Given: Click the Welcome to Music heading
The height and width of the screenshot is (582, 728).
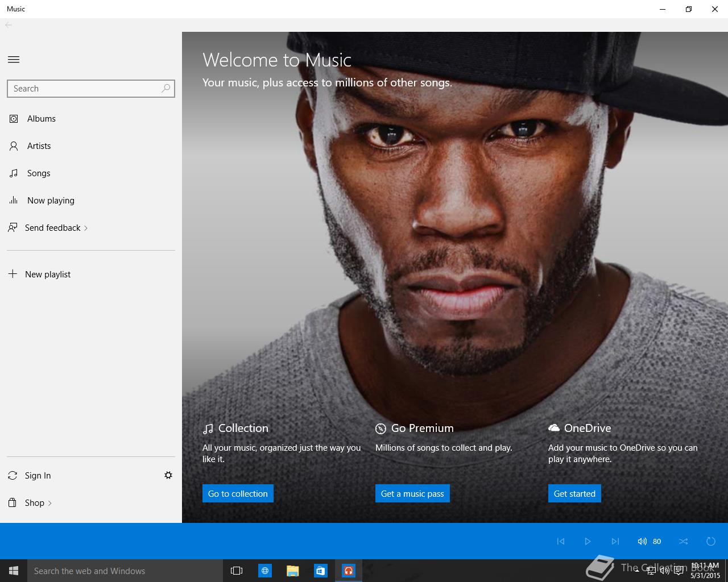Looking at the screenshot, I should click(x=277, y=60).
